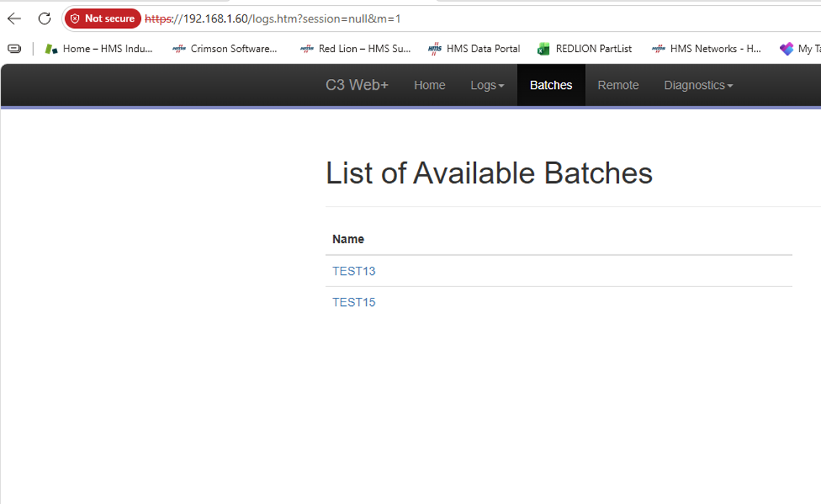Click the List of Available Batches heading
The image size is (821, 504).
[489, 174]
